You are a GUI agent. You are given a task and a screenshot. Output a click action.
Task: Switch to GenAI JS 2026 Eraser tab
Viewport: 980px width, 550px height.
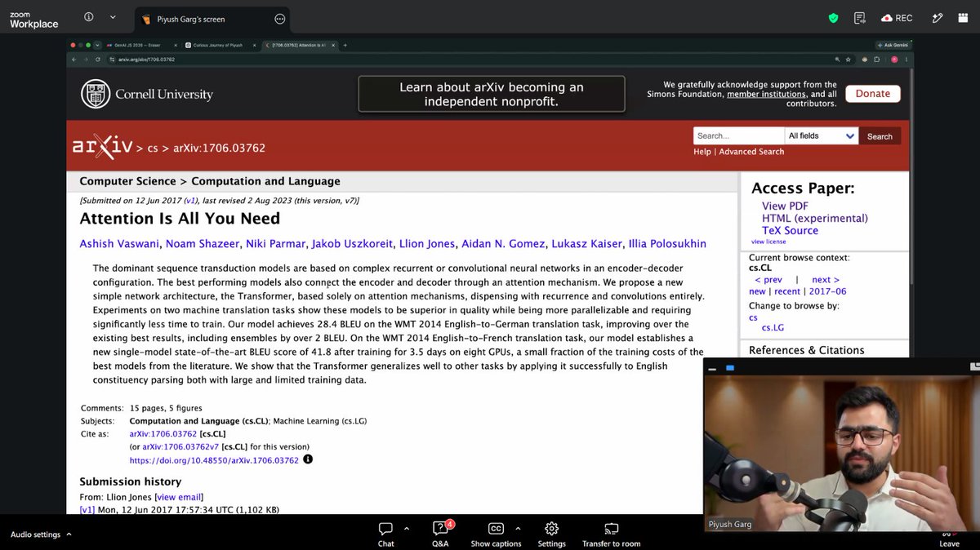tap(140, 45)
